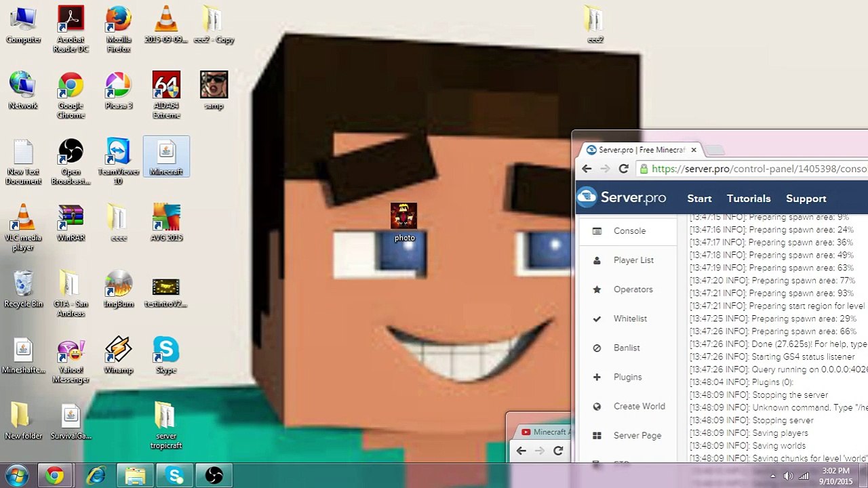Select the eee2 folder icon
Viewport: 868px width, 488px height.
point(595,24)
